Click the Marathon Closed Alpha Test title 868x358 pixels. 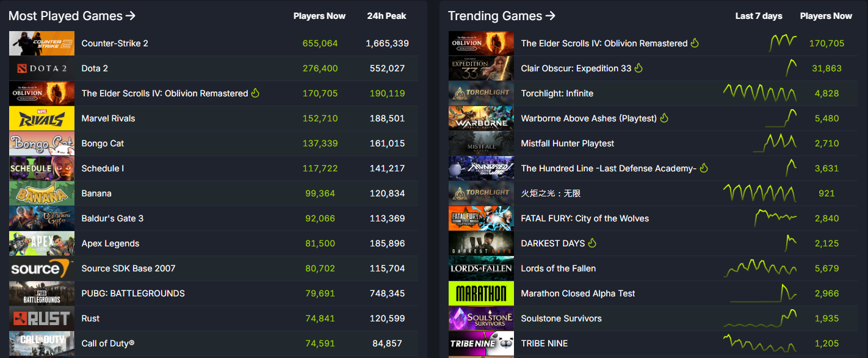click(578, 293)
